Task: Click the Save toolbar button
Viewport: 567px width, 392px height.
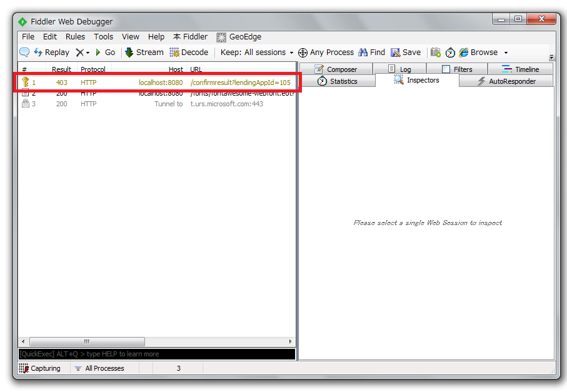Action: pos(406,53)
